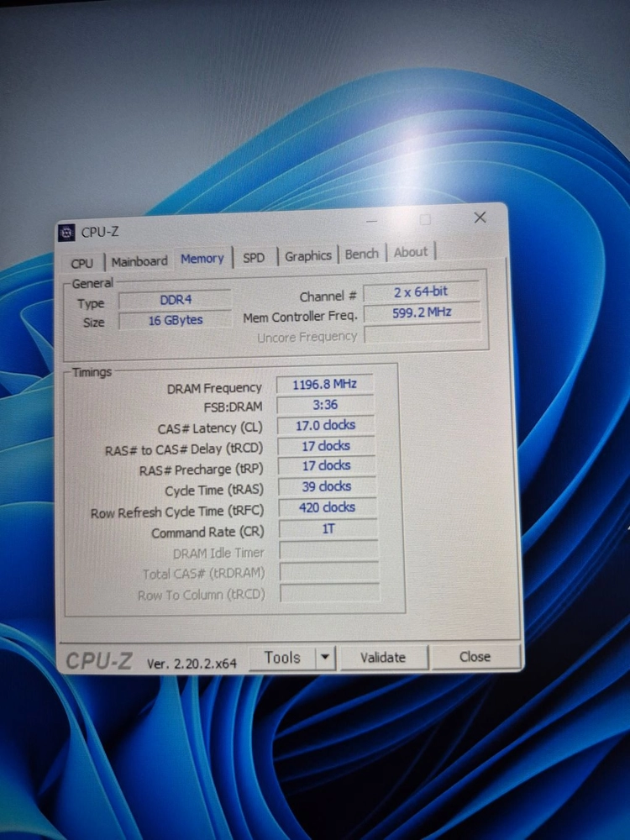This screenshot has height=840, width=630.
Task: Click the CPU-Z app icon in title bar
Action: (66, 233)
